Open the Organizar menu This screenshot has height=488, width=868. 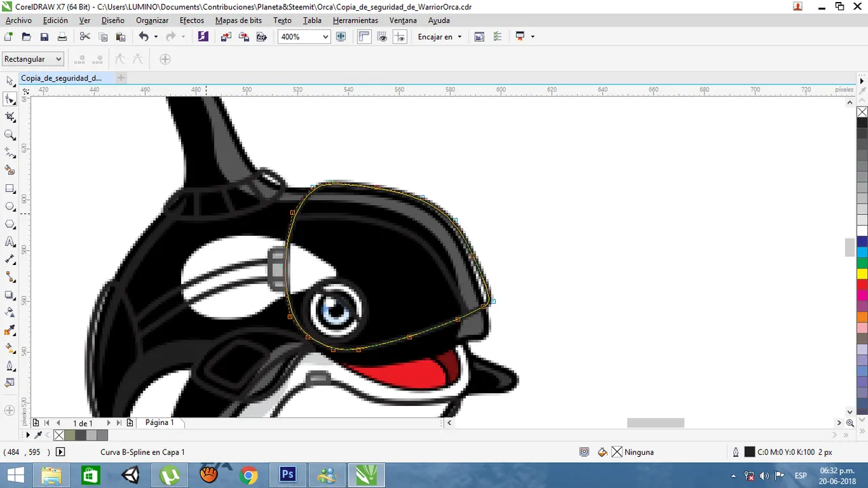[152, 20]
